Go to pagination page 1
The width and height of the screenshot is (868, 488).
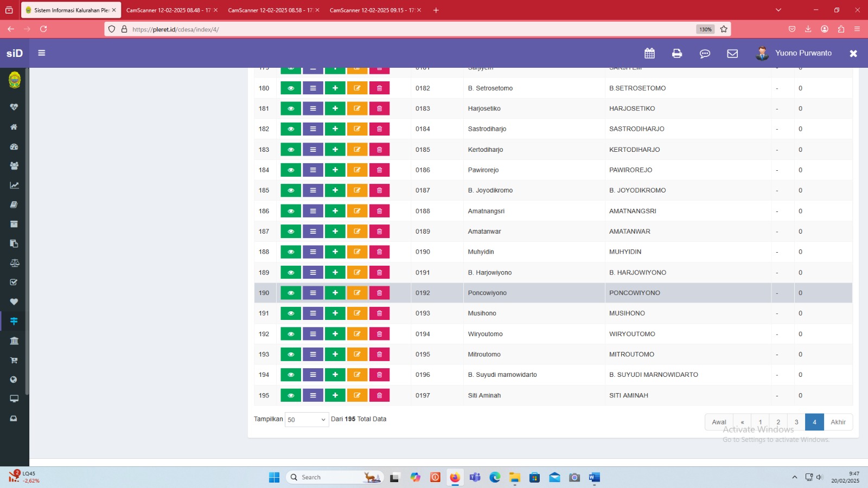pos(760,422)
